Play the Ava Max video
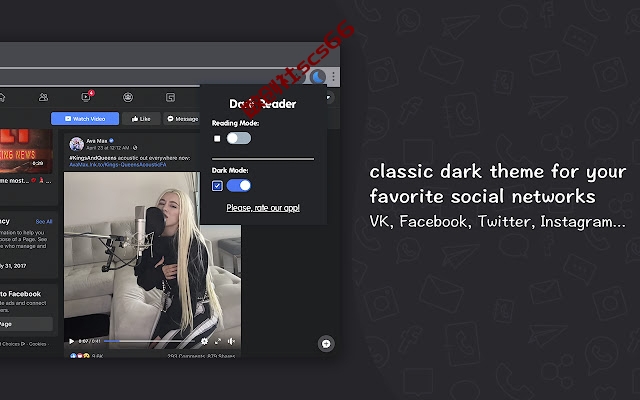This screenshot has width=640, height=400. 72,341
